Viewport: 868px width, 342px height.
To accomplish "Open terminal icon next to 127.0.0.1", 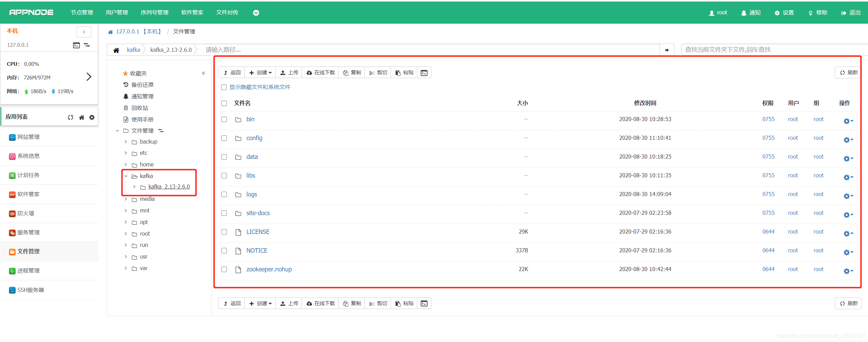I will tap(76, 45).
